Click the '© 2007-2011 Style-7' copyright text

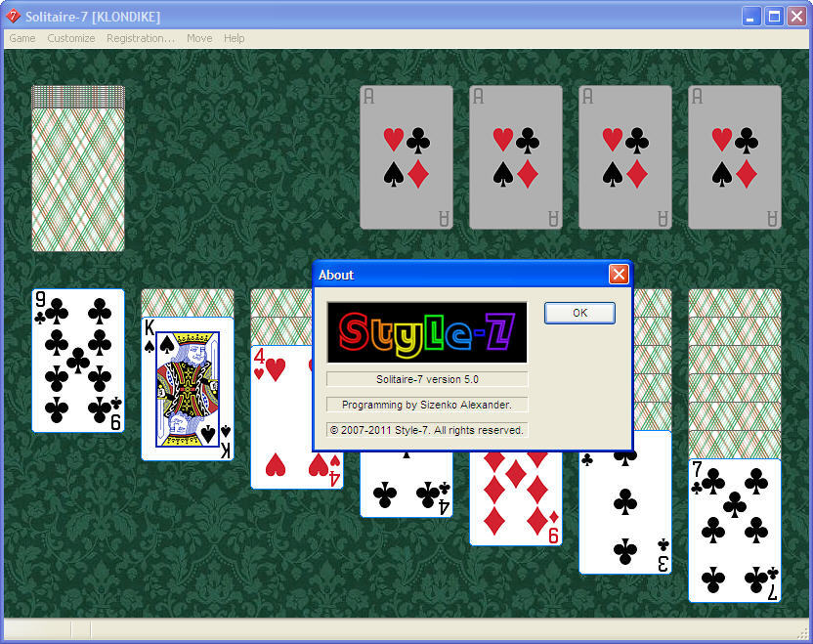coord(427,430)
